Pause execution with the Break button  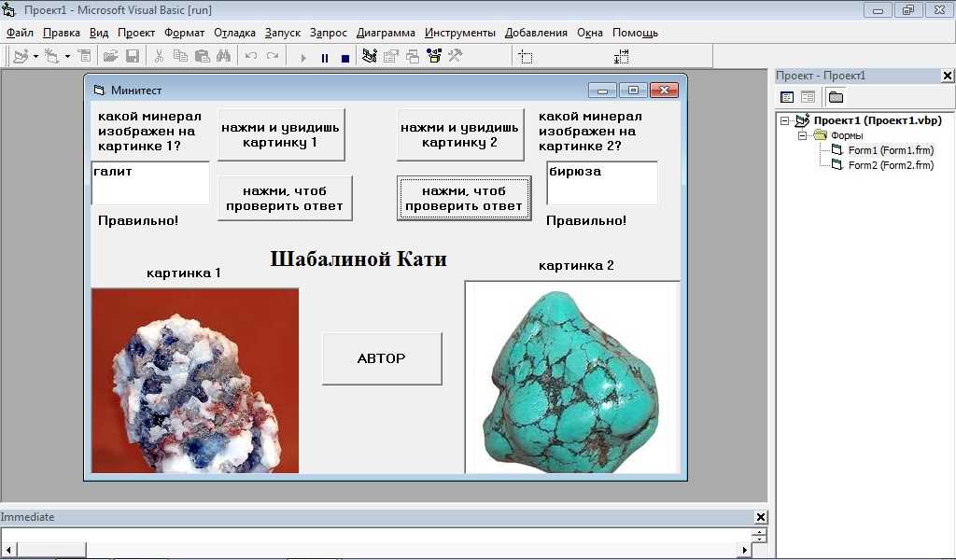point(324,58)
